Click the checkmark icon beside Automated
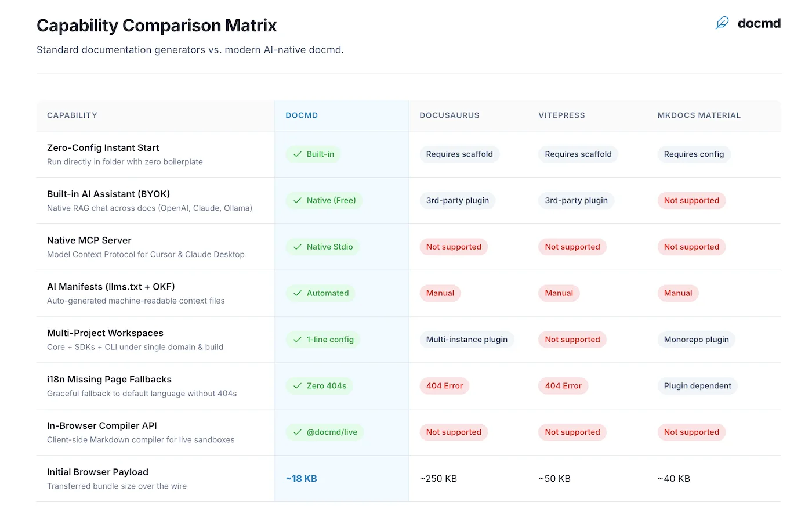 click(x=298, y=294)
